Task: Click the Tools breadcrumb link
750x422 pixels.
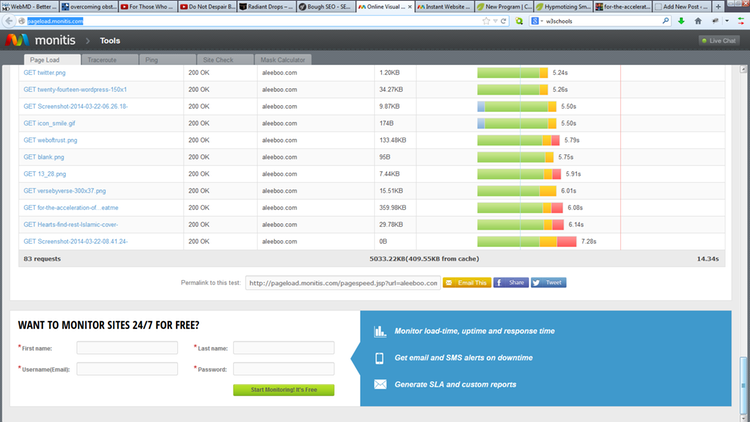Action: coord(110,41)
